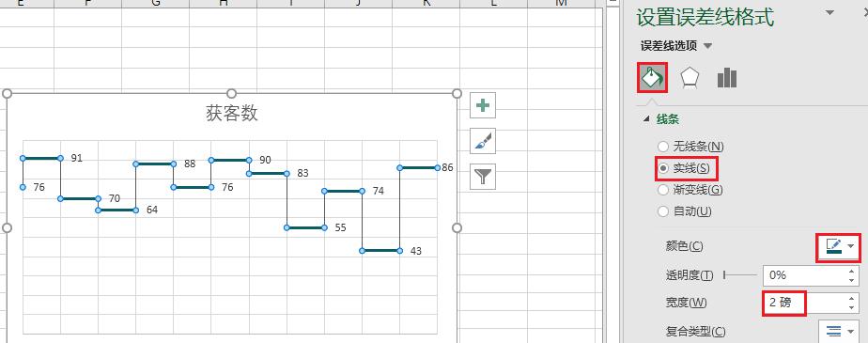Viewport: 868px width, 343px height.
Task: Open the 复合类型 compound line type picker
Action: click(x=839, y=332)
